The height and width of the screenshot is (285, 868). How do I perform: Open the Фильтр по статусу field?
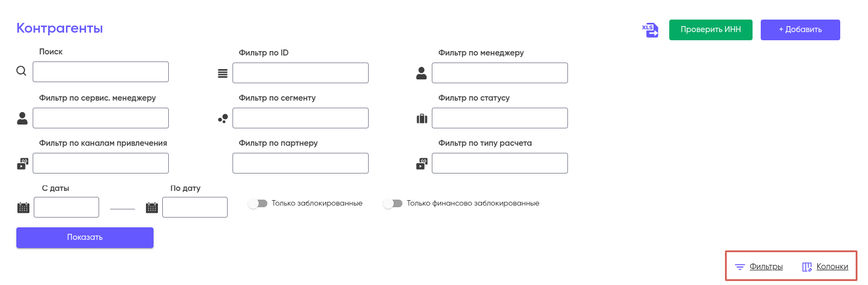(499, 118)
